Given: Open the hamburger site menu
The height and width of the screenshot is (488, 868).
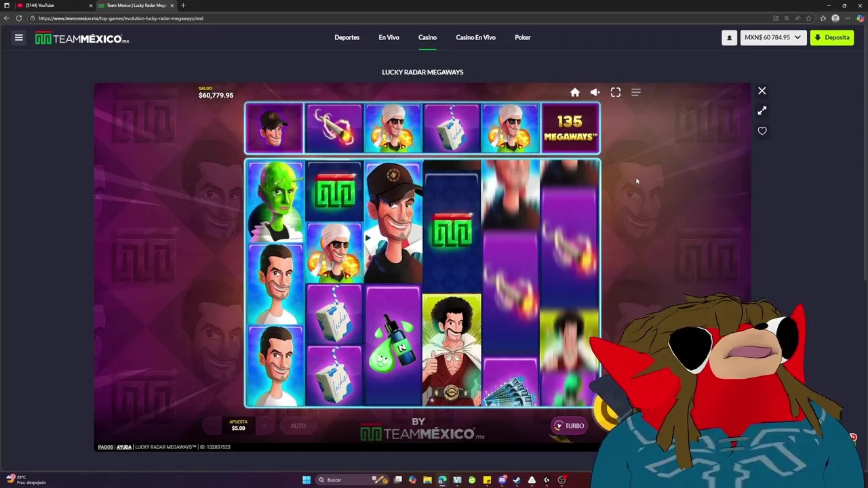Looking at the screenshot, I should point(19,38).
